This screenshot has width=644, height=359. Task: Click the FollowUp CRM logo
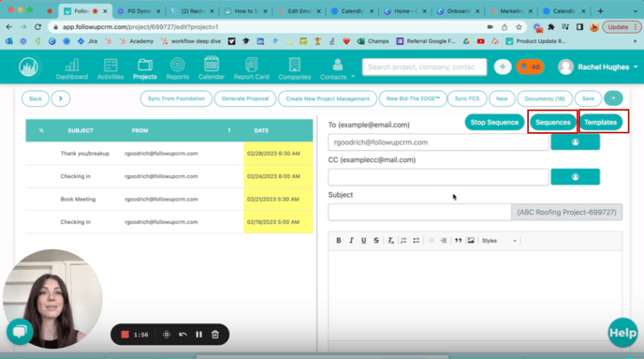[28, 67]
